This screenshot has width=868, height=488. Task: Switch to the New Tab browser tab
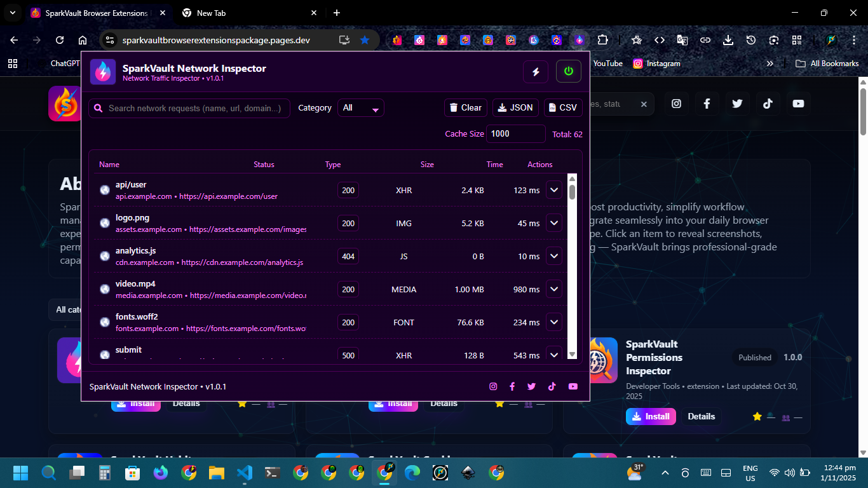[x=248, y=13]
